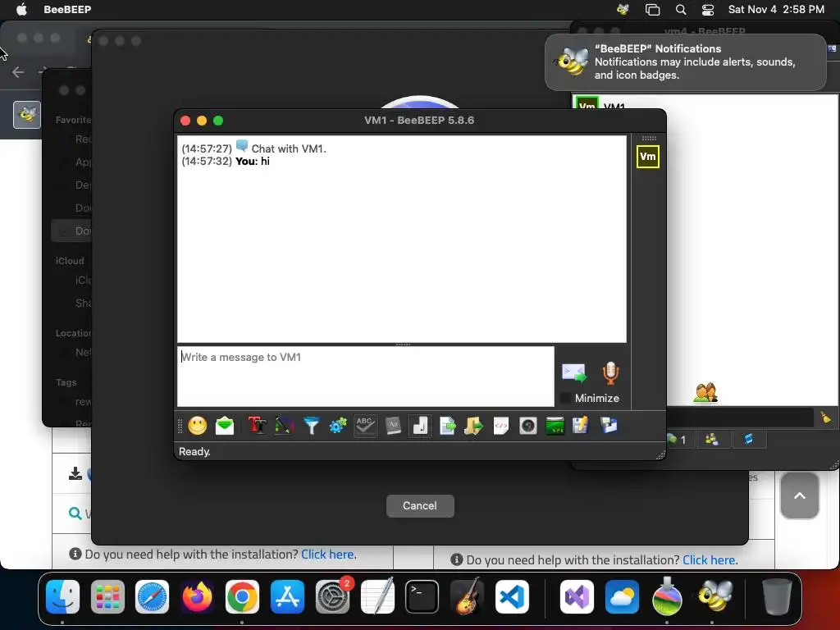Open Control Center in menu bar
The width and height of the screenshot is (840, 630).
708,9
